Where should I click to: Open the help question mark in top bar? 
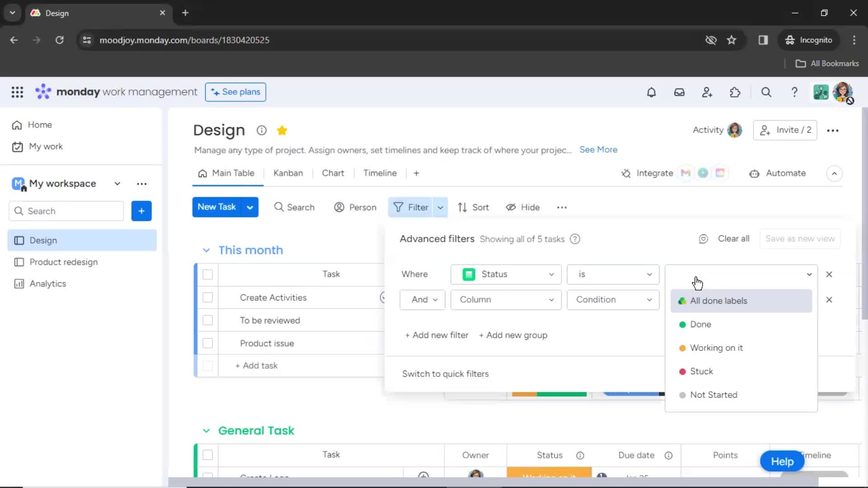tap(794, 92)
